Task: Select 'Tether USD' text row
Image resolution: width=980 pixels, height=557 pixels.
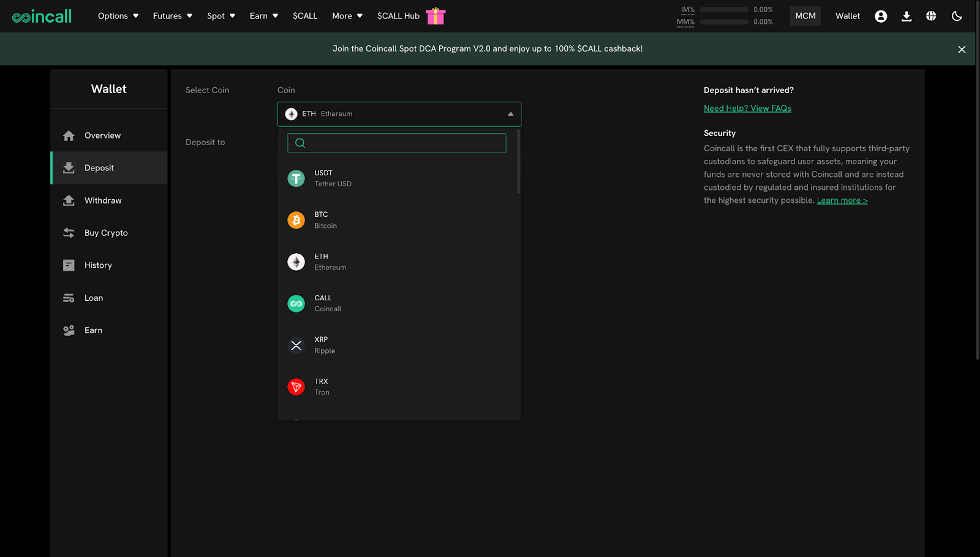Action: pyautogui.click(x=333, y=184)
